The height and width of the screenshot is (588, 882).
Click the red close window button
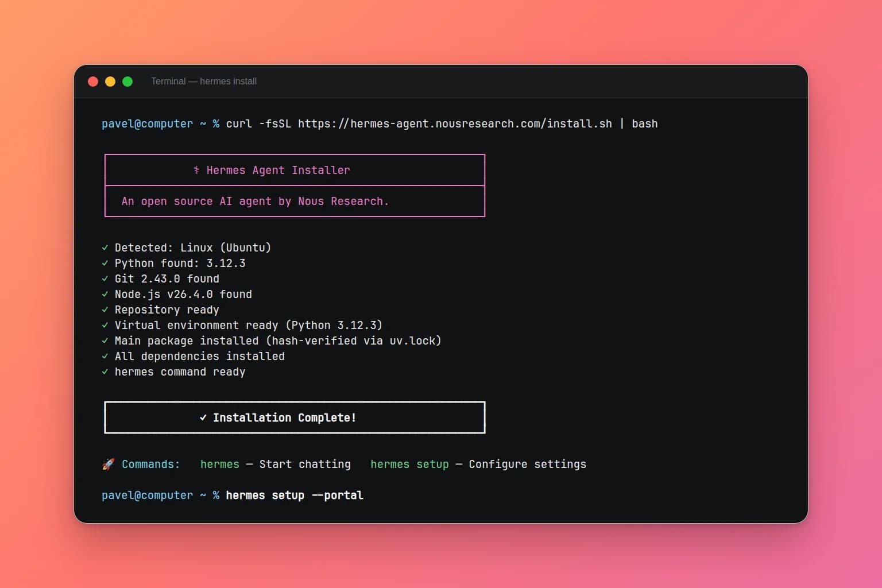pos(93,82)
